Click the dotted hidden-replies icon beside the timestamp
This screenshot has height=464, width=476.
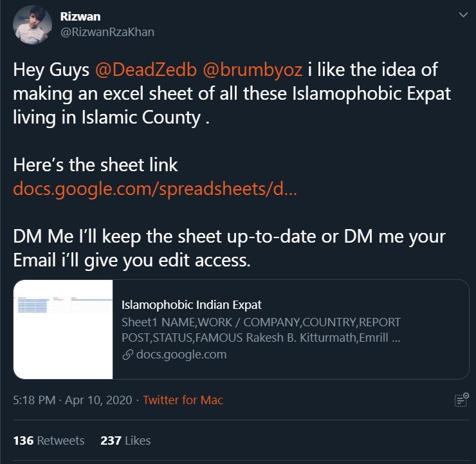pyautogui.click(x=461, y=400)
